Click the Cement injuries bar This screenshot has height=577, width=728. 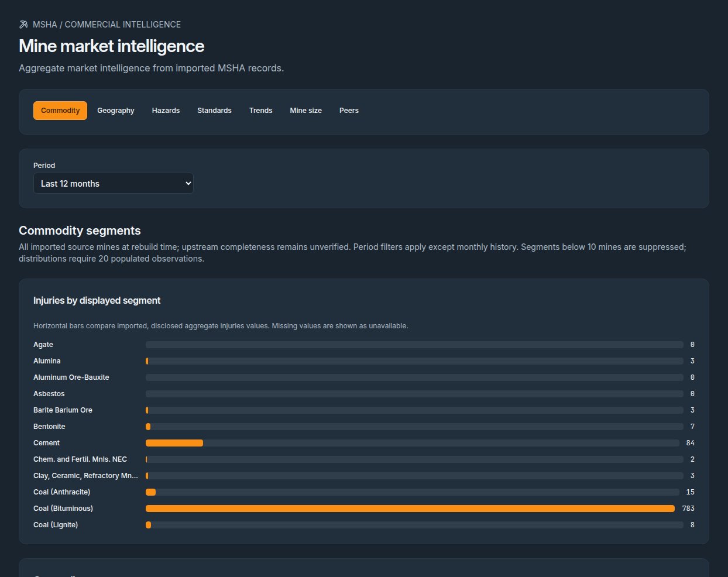(x=174, y=443)
